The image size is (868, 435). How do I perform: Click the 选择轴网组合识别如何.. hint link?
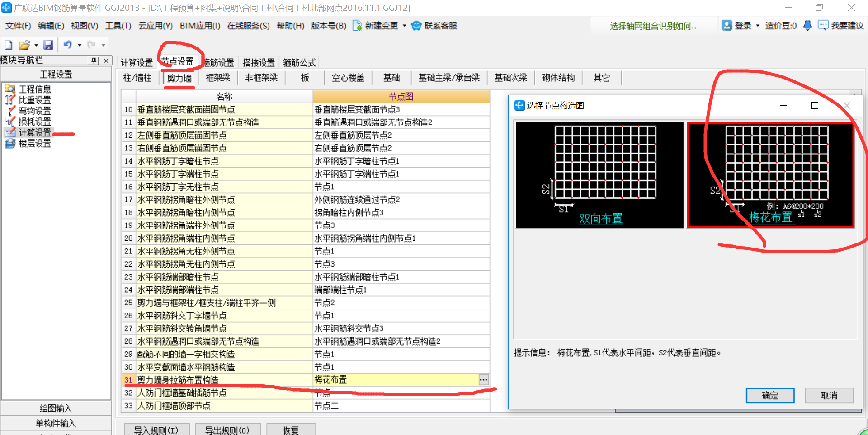[x=653, y=26]
